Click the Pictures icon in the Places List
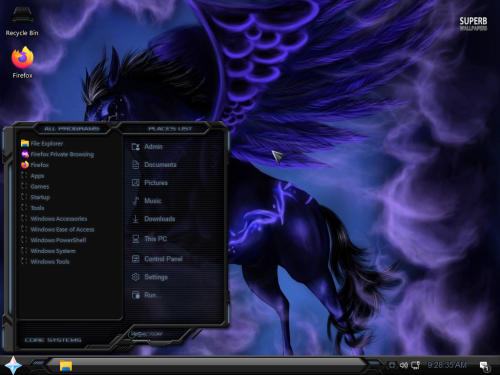 pyautogui.click(x=136, y=183)
